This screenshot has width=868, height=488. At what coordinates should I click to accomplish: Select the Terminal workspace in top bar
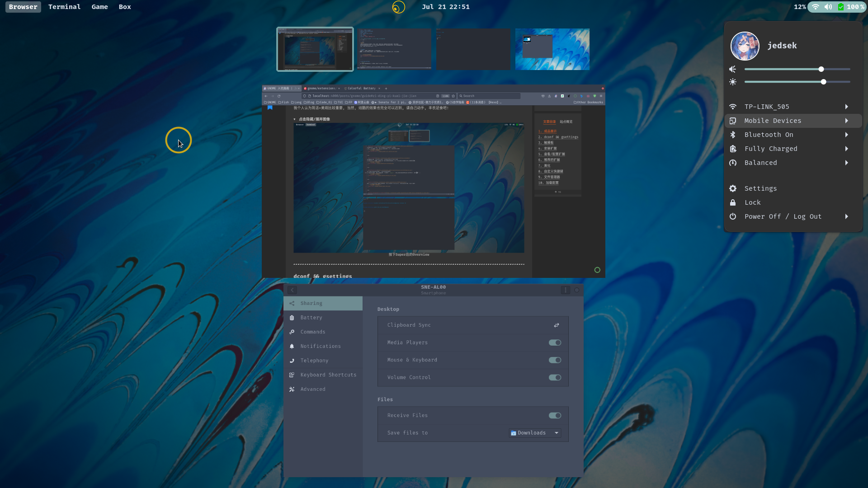(x=64, y=7)
